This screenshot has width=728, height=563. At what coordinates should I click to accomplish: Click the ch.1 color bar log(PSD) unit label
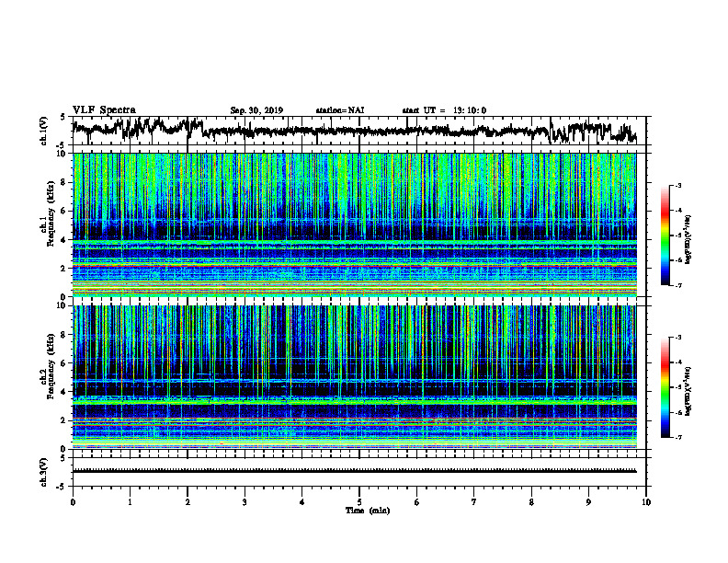688,239
